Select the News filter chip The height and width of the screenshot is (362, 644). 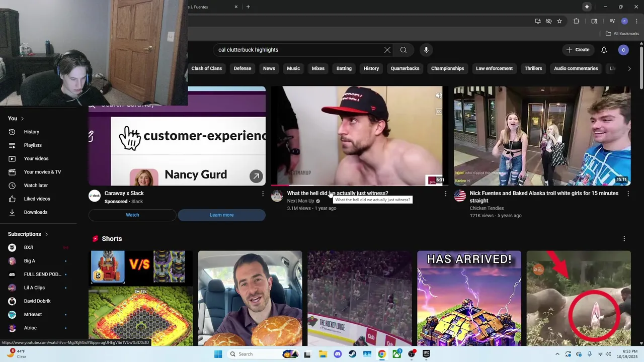pyautogui.click(x=269, y=68)
